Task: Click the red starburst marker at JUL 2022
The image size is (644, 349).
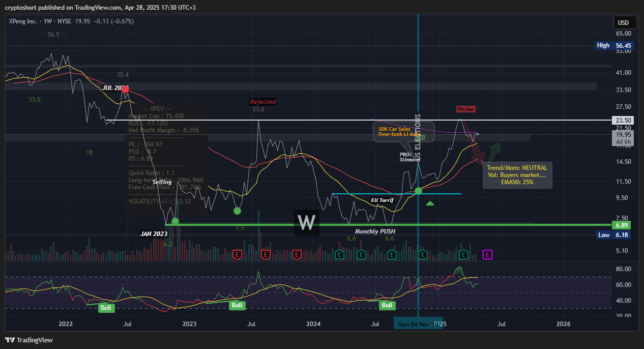Action: (125, 89)
